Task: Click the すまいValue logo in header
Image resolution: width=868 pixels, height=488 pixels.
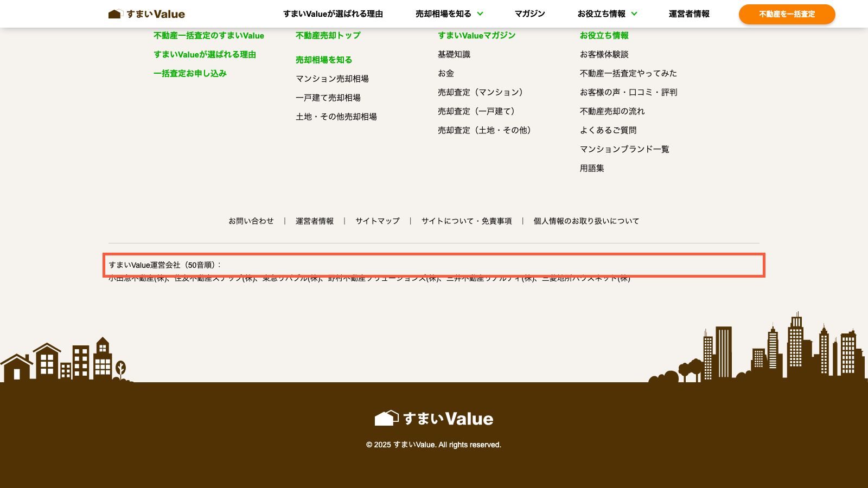Action: coord(146,14)
